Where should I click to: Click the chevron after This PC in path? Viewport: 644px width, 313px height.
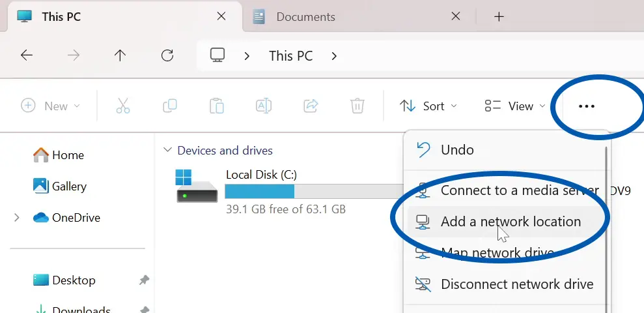tap(334, 56)
